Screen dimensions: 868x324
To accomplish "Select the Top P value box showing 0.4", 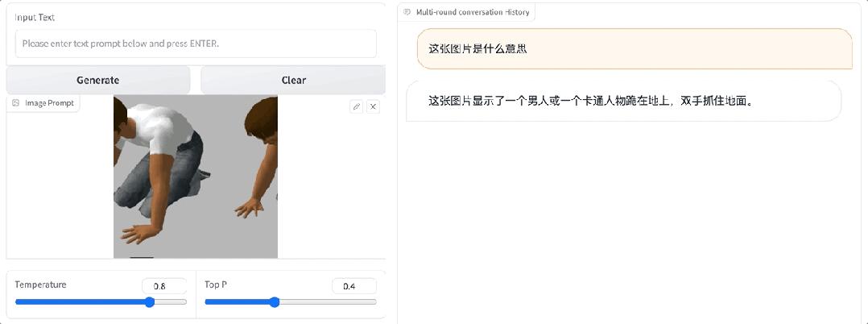I will 354,286.
